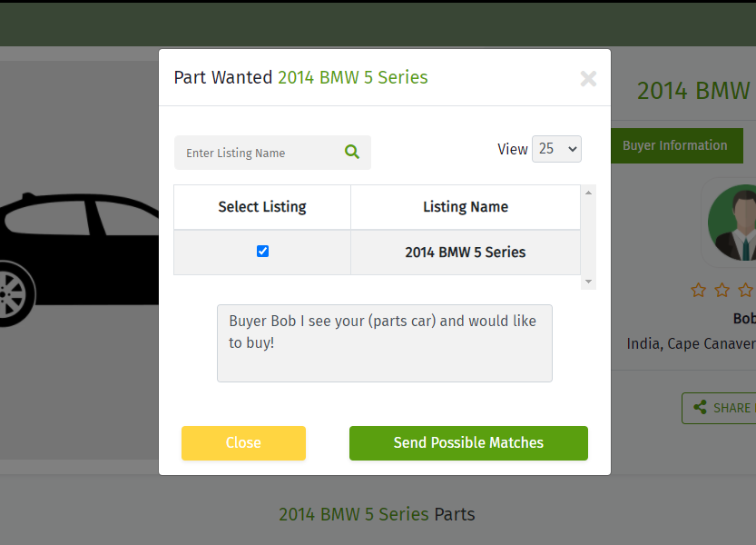This screenshot has width=756, height=545.
Task: Click the second orange rating star
Action: point(722,290)
